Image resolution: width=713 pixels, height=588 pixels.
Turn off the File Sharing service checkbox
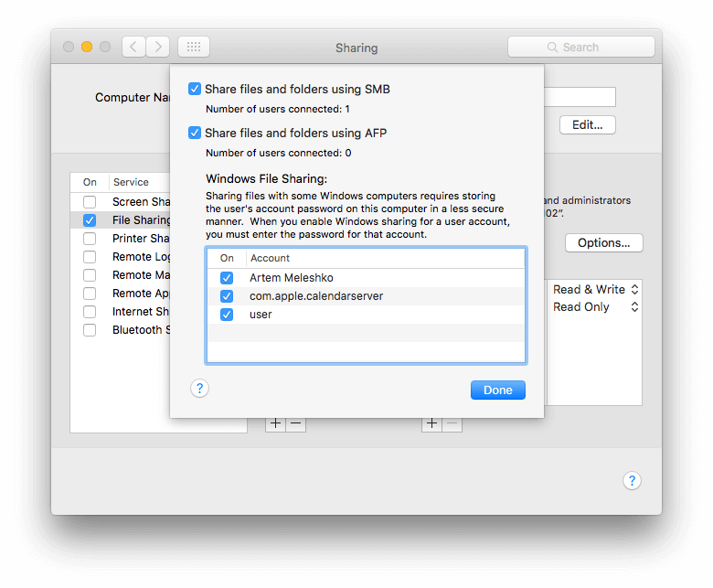tap(90, 220)
